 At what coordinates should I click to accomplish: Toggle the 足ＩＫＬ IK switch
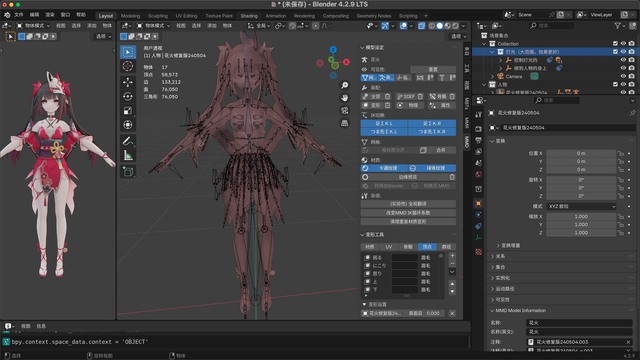pyautogui.click(x=384, y=123)
